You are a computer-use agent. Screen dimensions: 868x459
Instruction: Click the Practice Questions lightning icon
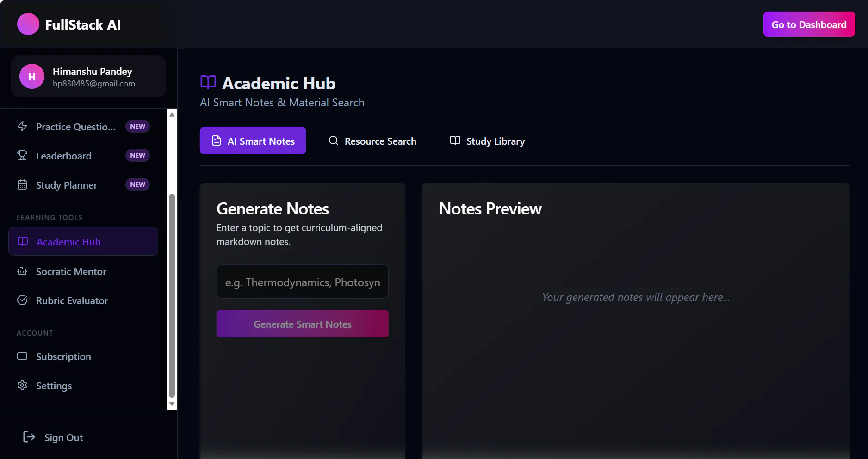point(22,126)
